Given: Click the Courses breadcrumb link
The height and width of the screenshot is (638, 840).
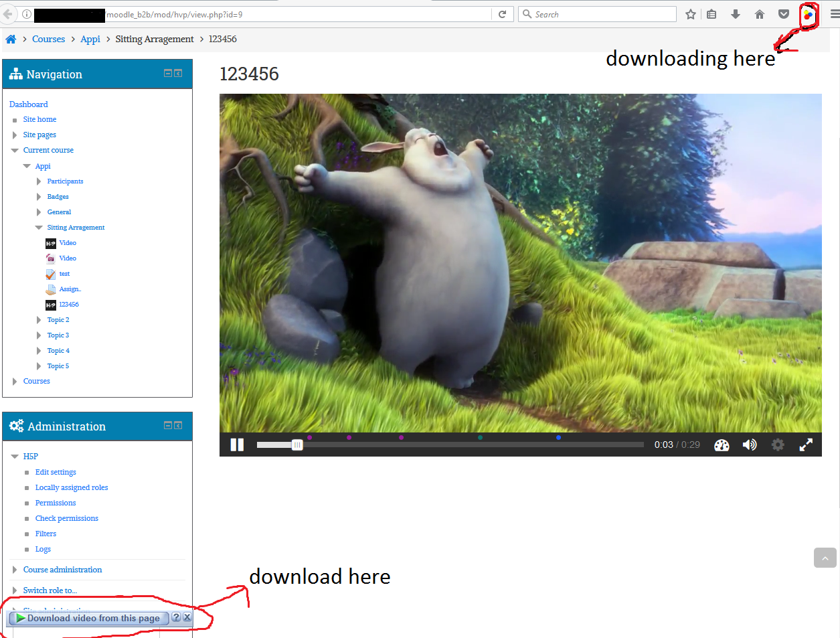Looking at the screenshot, I should click(49, 39).
